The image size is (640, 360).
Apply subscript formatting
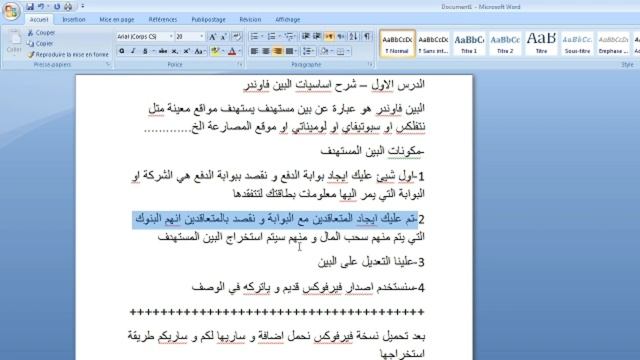click(x=175, y=51)
